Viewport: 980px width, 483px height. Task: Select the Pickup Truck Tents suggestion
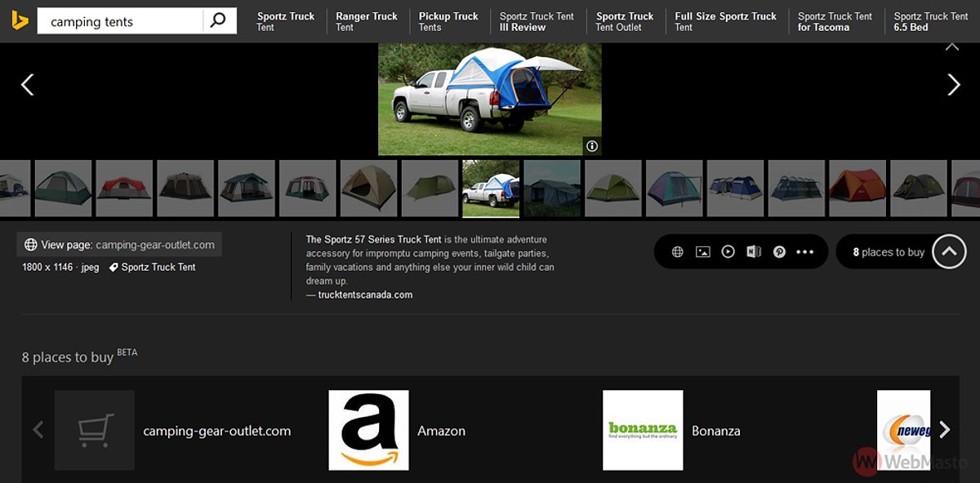(448, 21)
